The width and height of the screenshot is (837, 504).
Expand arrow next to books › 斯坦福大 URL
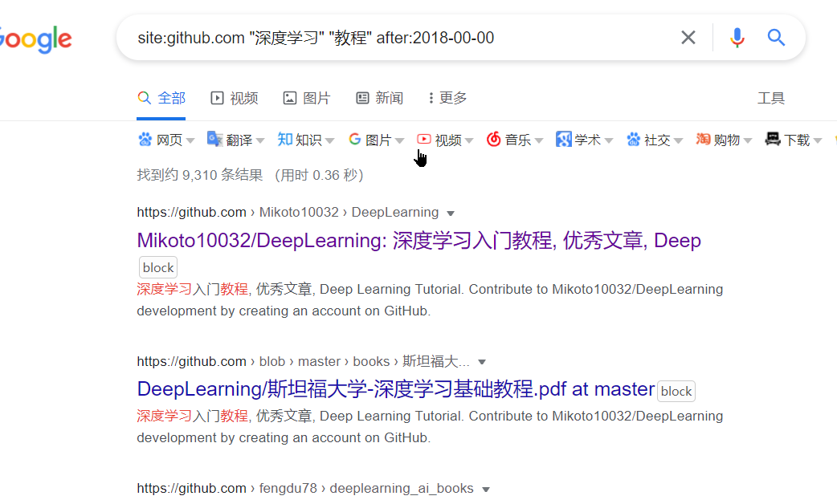(x=482, y=362)
